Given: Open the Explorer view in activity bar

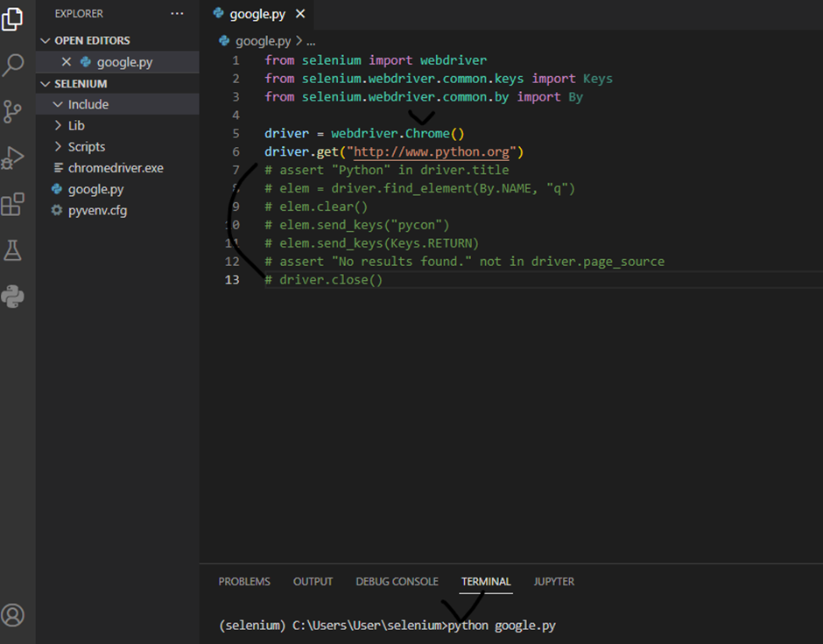Looking at the screenshot, I should 12,20.
